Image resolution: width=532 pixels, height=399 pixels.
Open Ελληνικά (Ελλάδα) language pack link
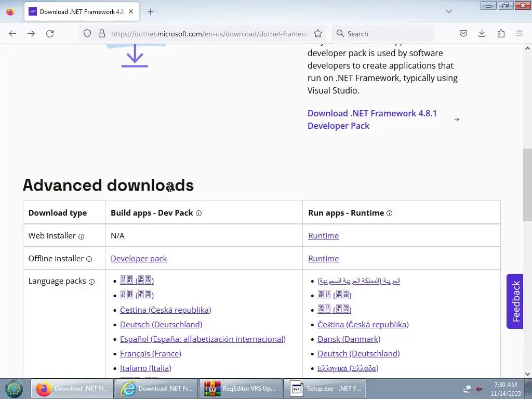click(348, 368)
